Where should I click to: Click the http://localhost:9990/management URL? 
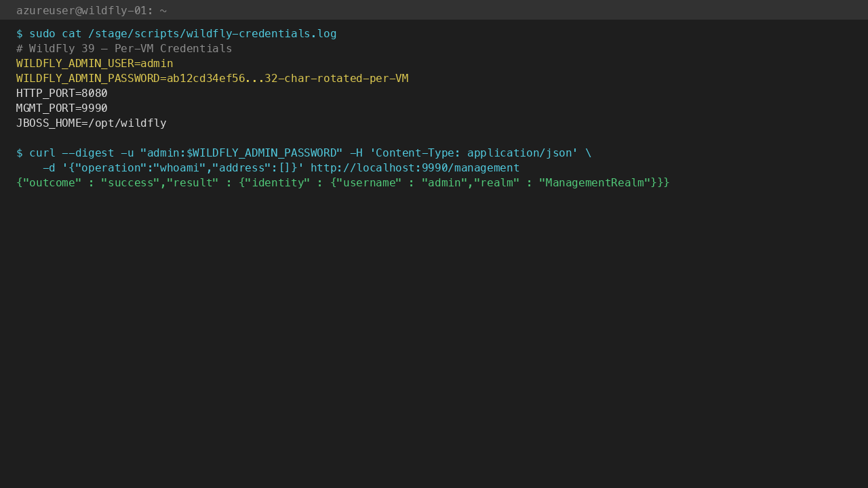click(415, 168)
